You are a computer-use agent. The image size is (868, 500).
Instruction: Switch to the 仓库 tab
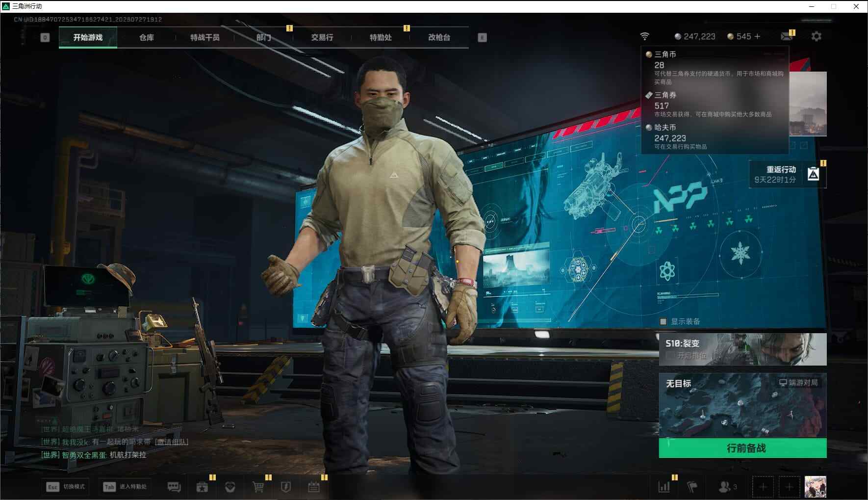click(x=146, y=37)
